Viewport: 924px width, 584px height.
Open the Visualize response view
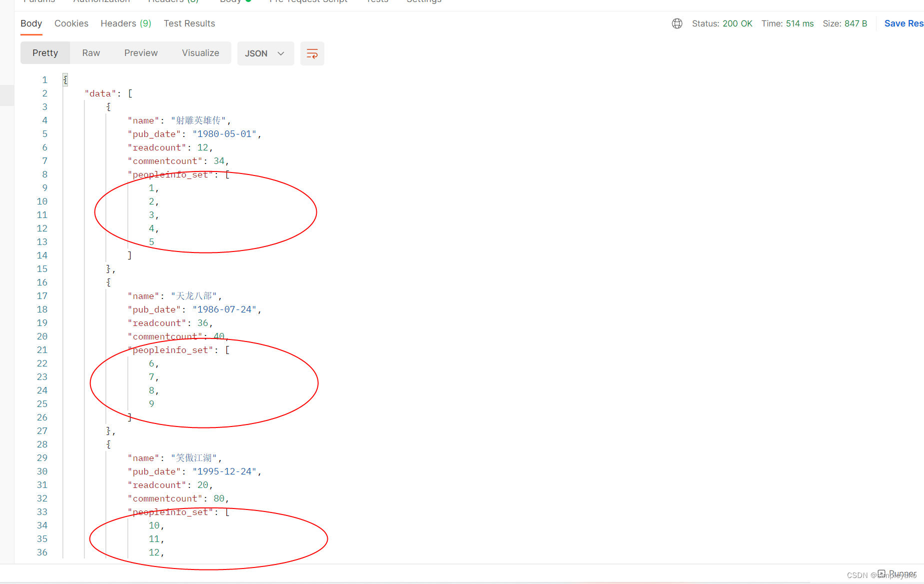(200, 52)
